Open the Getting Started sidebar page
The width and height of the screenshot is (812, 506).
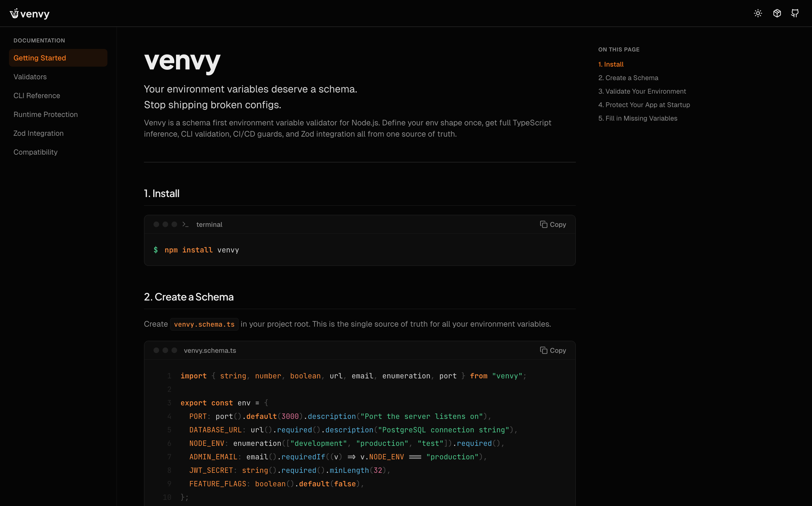pos(58,58)
